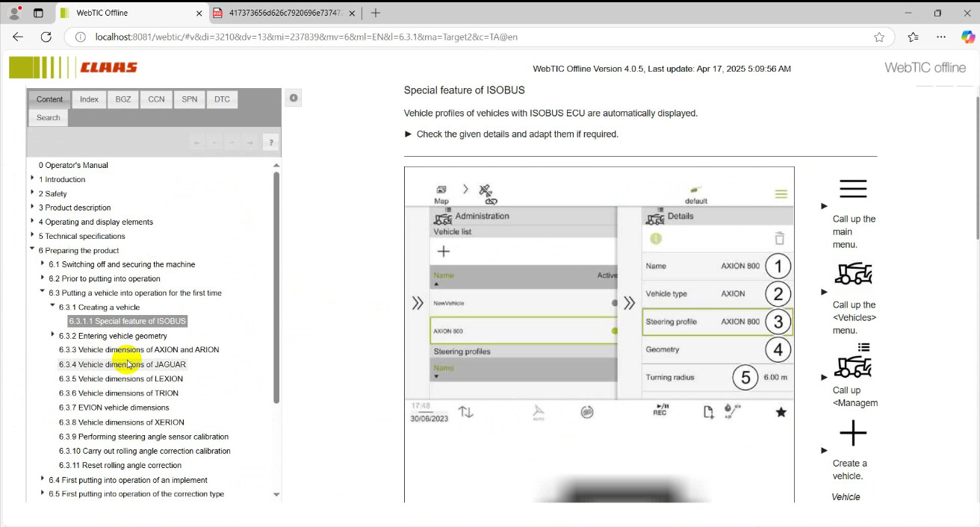Open 6.3.8 Vehicle dimensions of XERION
This screenshot has height=527, width=980.
(122, 422)
